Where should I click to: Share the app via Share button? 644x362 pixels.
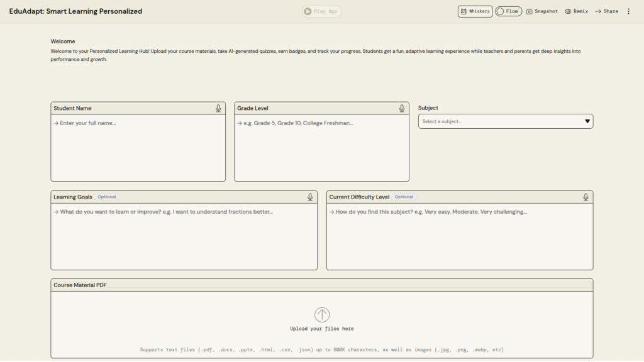[x=607, y=11]
